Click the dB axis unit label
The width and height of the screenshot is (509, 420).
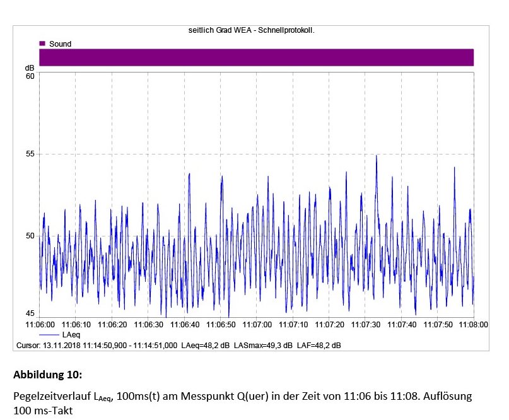30,67
